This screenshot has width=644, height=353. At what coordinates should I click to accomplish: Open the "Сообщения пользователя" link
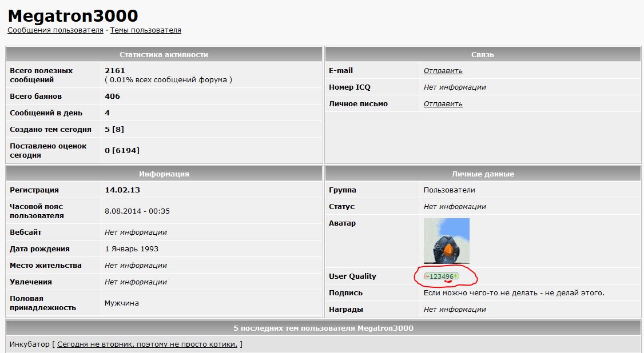pyautogui.click(x=55, y=30)
